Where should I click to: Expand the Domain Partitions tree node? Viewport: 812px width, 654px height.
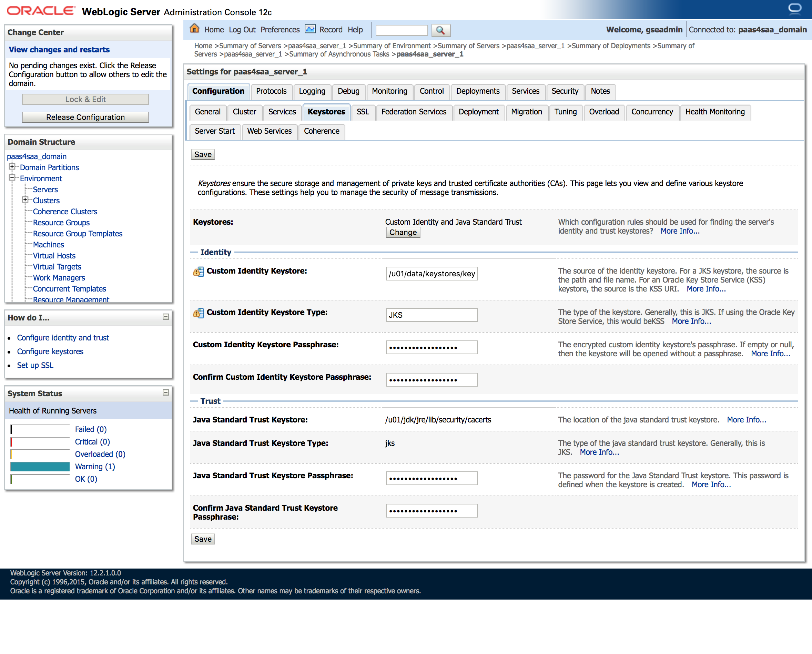pyautogui.click(x=12, y=166)
